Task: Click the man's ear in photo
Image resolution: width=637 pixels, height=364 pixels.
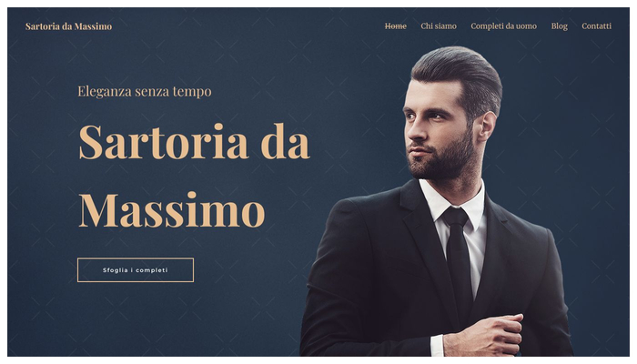Action: pyautogui.click(x=487, y=126)
